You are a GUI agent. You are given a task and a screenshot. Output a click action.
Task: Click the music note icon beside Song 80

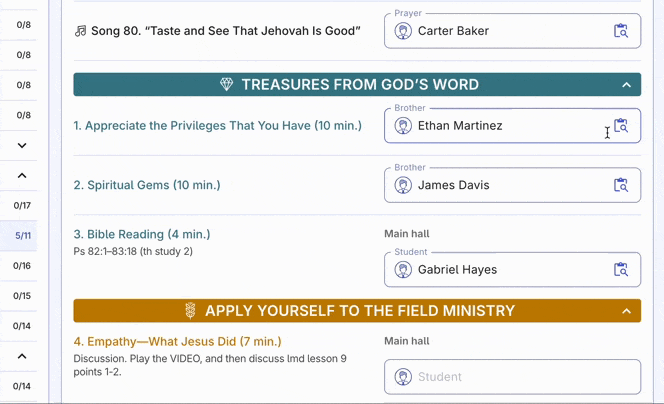80,31
